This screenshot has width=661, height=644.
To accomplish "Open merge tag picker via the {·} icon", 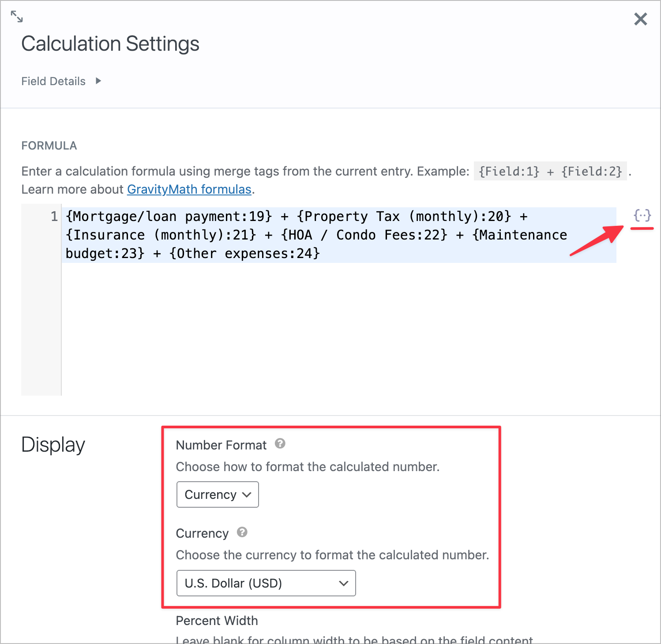I will coord(642,216).
